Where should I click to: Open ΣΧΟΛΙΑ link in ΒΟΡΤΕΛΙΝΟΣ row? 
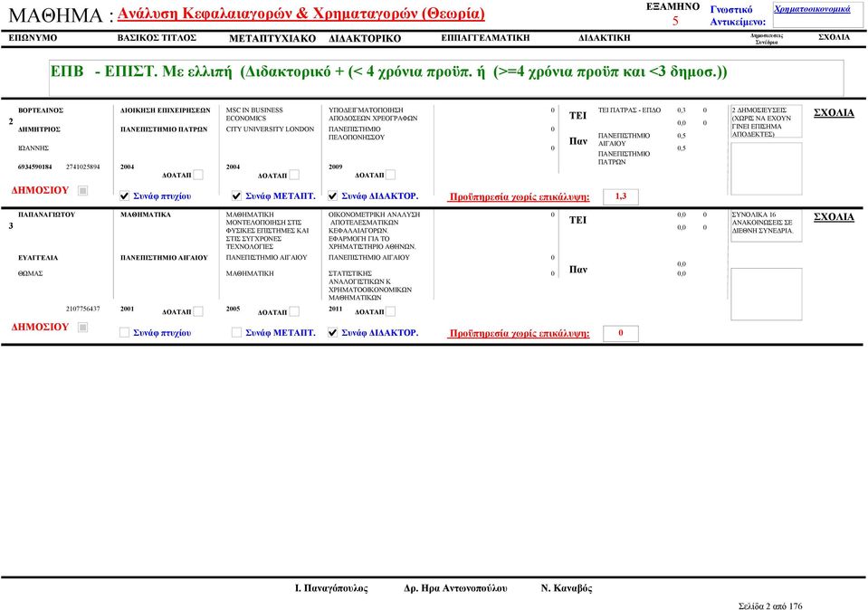coord(834,113)
